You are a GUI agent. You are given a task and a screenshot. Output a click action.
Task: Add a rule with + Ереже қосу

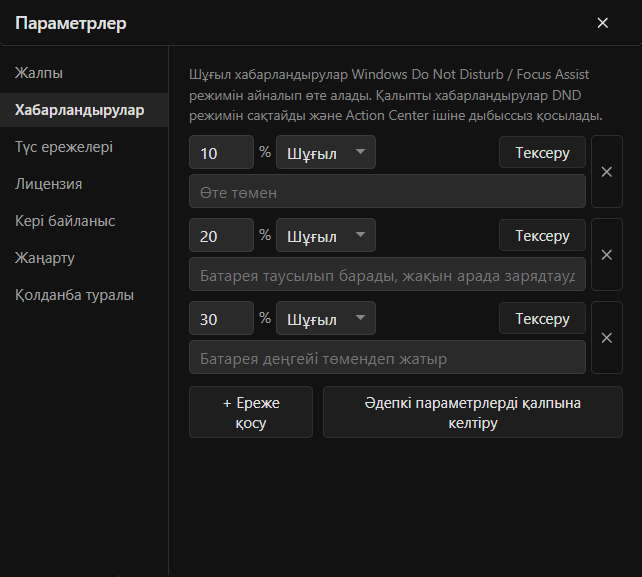[251, 412]
